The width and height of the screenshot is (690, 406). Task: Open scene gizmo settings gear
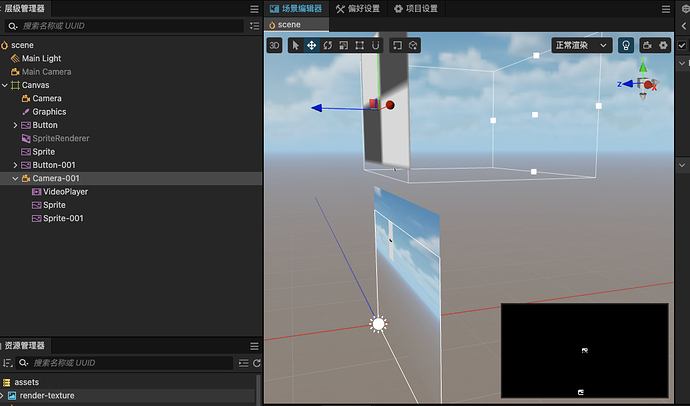pos(663,45)
